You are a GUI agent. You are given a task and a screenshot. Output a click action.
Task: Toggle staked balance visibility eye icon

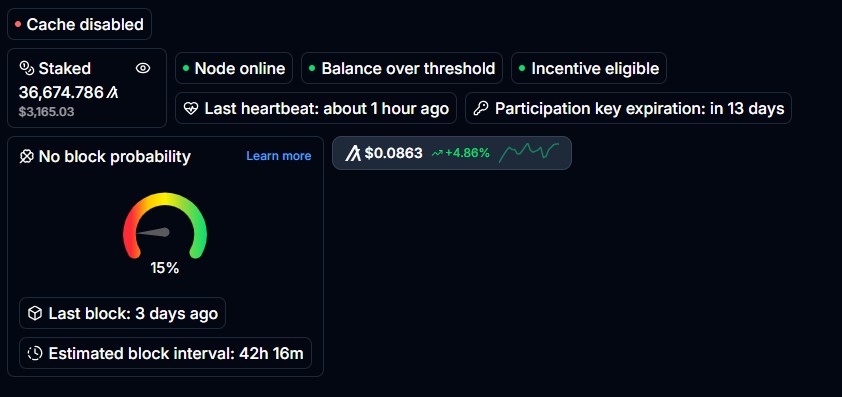click(143, 68)
